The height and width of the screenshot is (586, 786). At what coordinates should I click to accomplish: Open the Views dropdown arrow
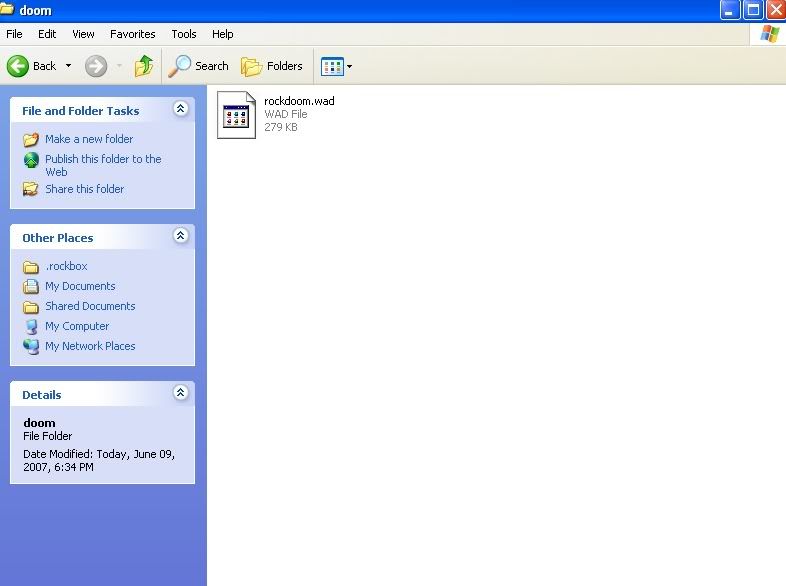[349, 67]
